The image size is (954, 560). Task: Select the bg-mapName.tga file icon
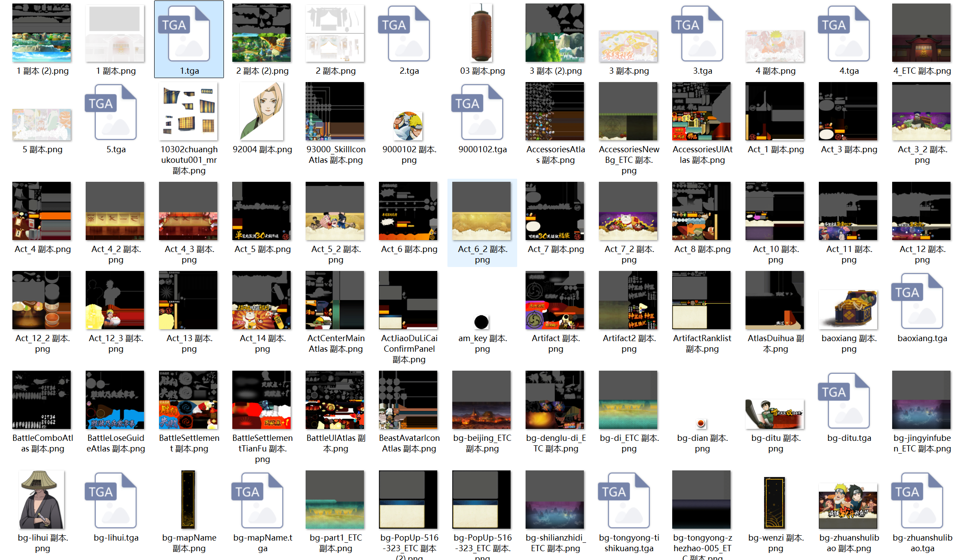[262, 500]
